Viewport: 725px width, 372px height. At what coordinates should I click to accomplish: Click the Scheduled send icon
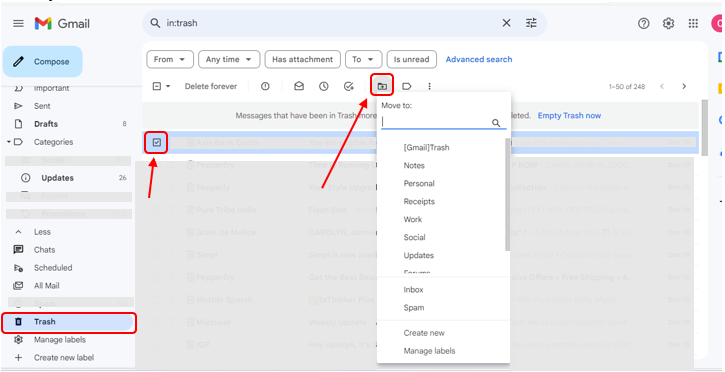18,268
